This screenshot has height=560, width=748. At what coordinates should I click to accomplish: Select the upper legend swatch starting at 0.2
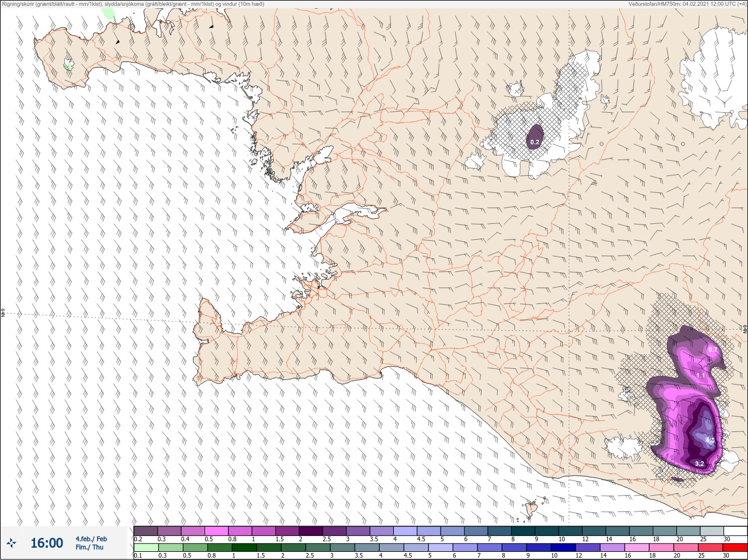(x=146, y=531)
